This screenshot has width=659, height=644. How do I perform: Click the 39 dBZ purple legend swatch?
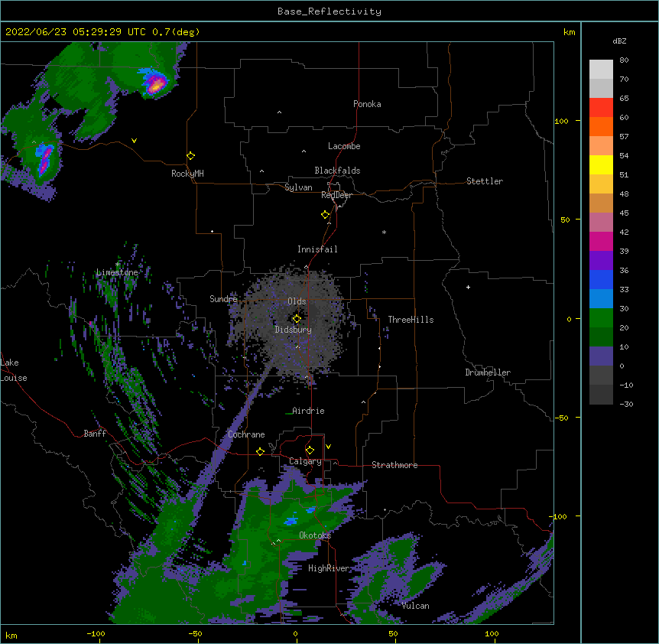601,261
